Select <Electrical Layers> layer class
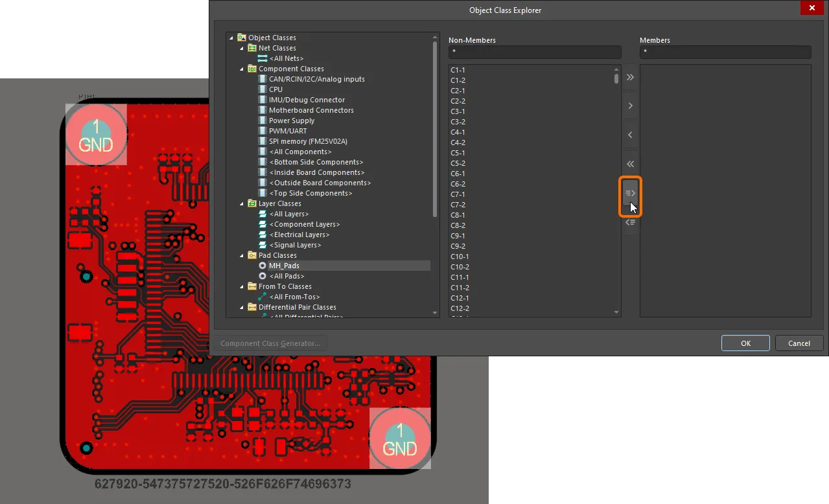Image resolution: width=829 pixels, height=504 pixels. pyautogui.click(x=299, y=235)
